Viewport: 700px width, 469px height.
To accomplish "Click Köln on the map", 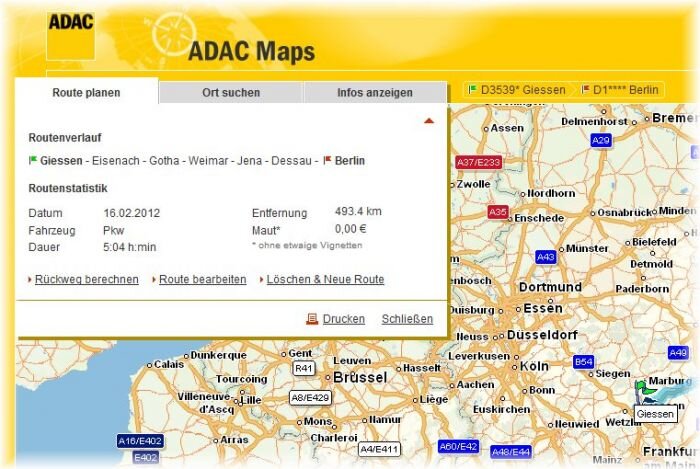I will coord(534,366).
